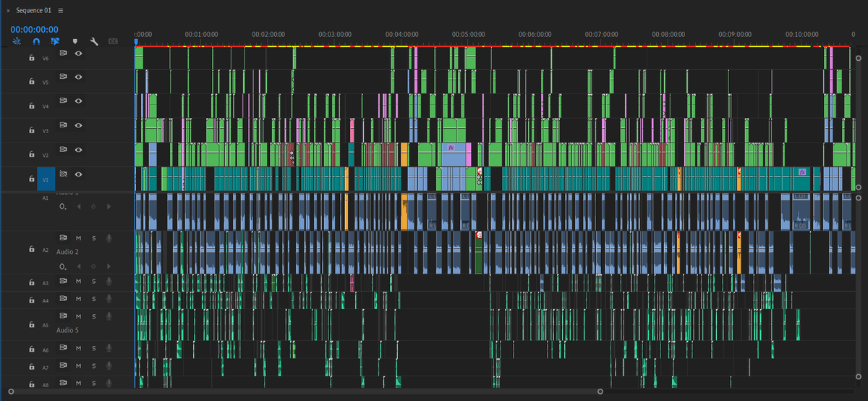868x401 pixels.
Task: Select the pink fx clip on track V1
Action: point(802,172)
